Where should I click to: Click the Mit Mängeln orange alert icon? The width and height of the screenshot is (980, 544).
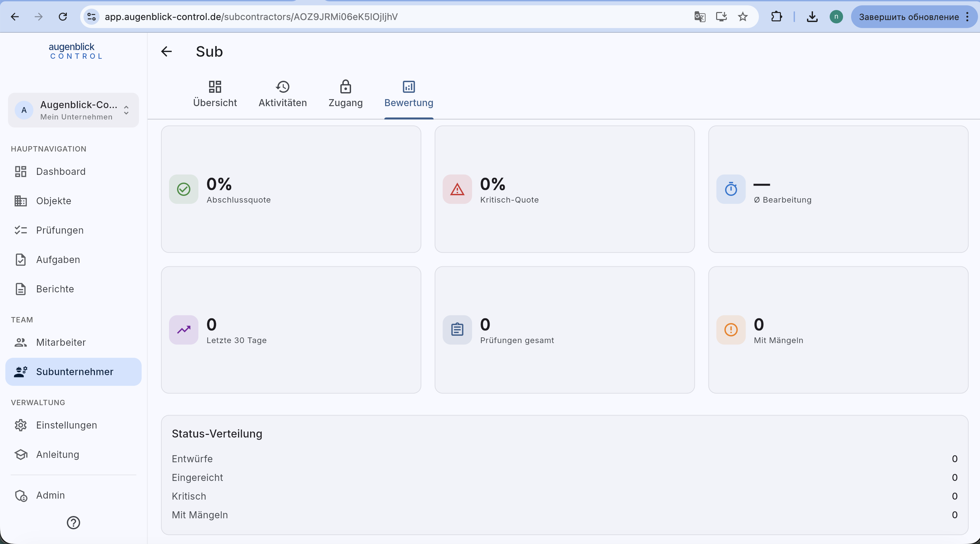pos(731,330)
